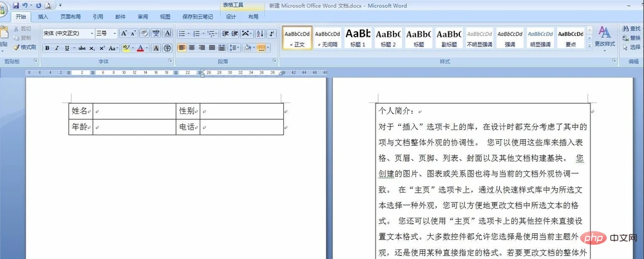644x259 pixels.
Task: Click the Print Preview icon
Action: pyautogui.click(x=48, y=6)
